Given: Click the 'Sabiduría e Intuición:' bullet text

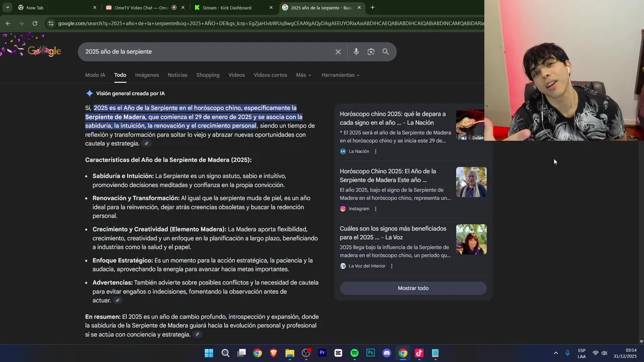Looking at the screenshot, I should [x=123, y=176].
